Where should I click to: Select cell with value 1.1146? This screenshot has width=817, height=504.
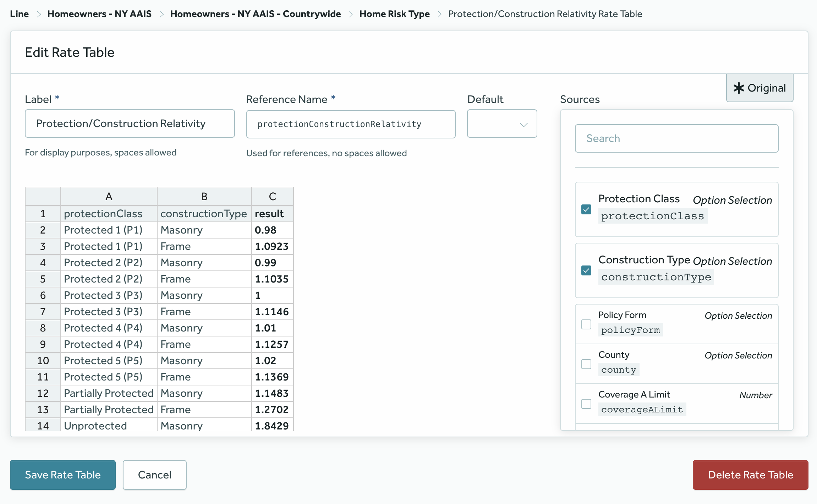pos(273,312)
